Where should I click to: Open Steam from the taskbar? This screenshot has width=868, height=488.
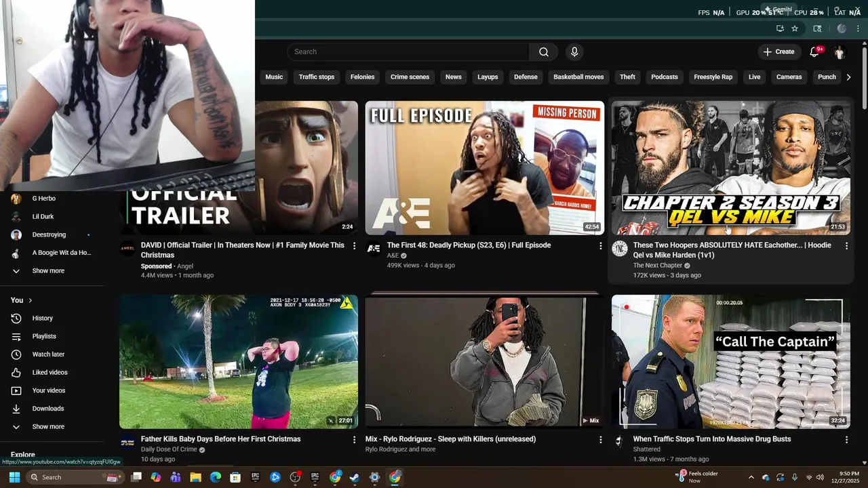click(x=355, y=477)
